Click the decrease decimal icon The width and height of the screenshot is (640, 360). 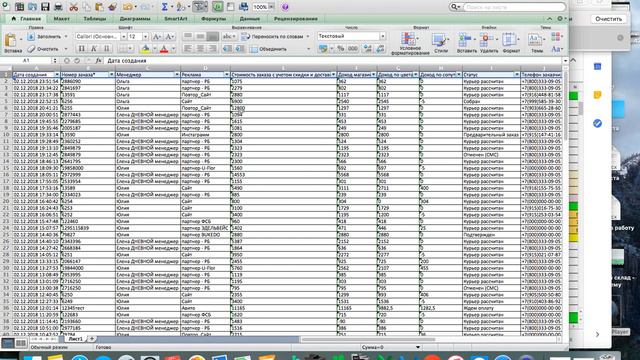(x=380, y=49)
